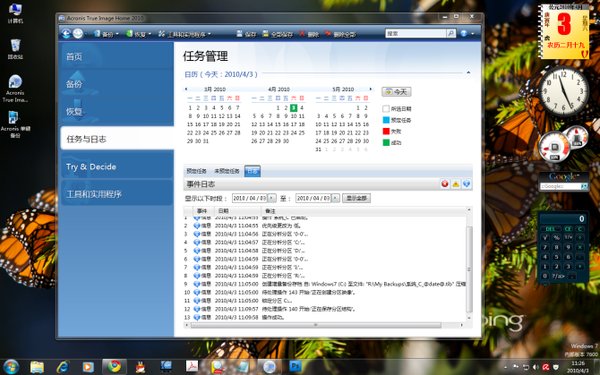Clear calculator gadget with the C key

click(x=580, y=229)
